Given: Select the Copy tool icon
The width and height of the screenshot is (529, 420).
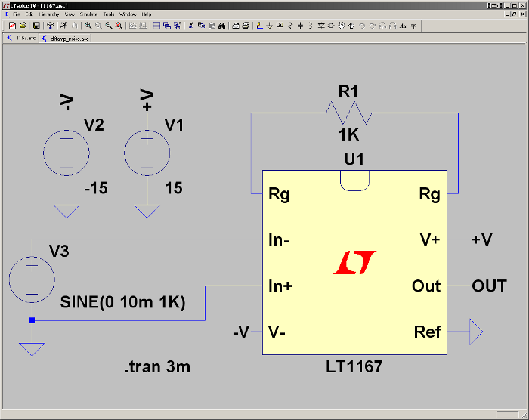Looking at the screenshot, I should [202, 26].
